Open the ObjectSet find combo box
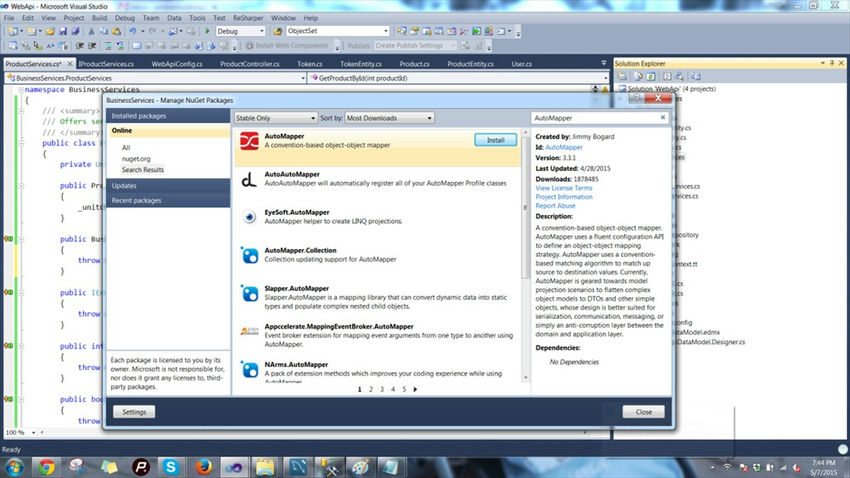 (338, 31)
